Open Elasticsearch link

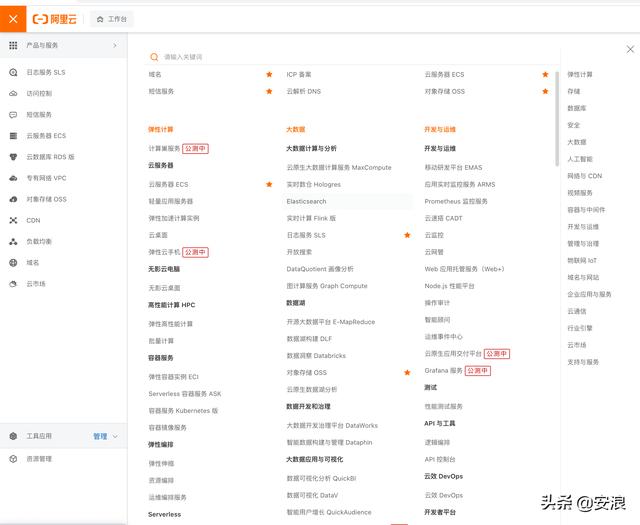pos(307,201)
